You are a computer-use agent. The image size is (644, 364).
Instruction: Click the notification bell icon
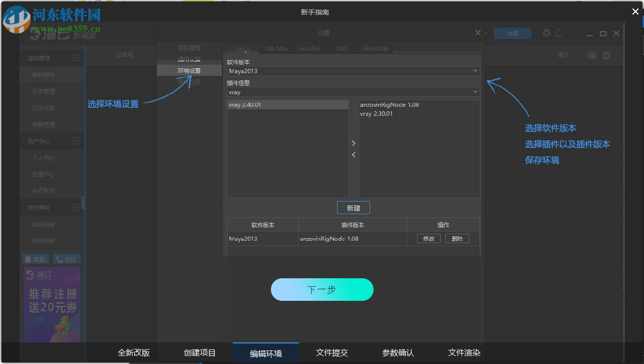[558, 33]
